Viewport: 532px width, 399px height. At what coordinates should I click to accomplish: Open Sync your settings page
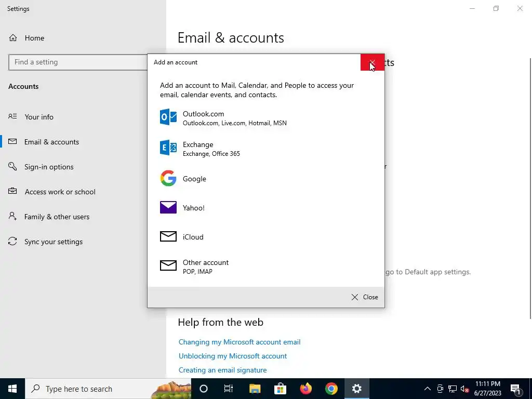click(54, 242)
